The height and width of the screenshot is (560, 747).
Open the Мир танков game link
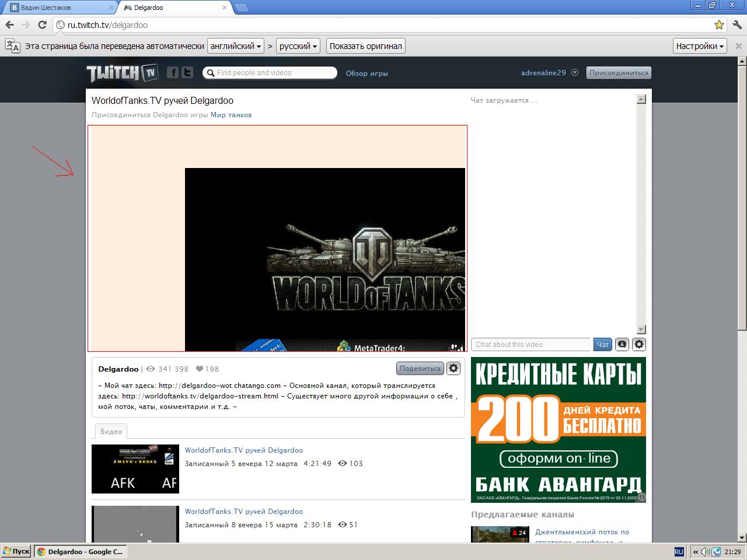tap(231, 115)
